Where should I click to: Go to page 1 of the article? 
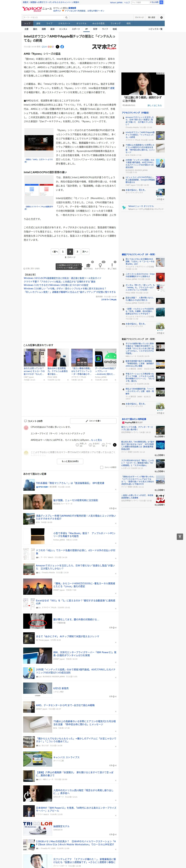coord(63,251)
